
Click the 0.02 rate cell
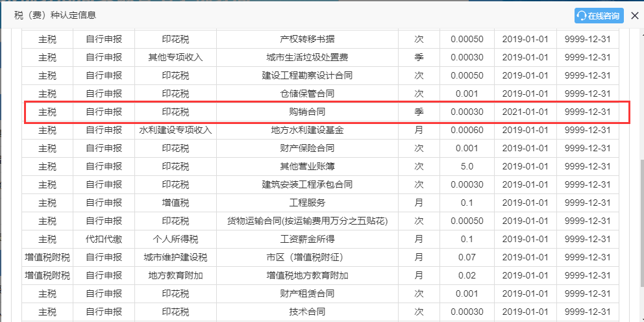[467, 276]
